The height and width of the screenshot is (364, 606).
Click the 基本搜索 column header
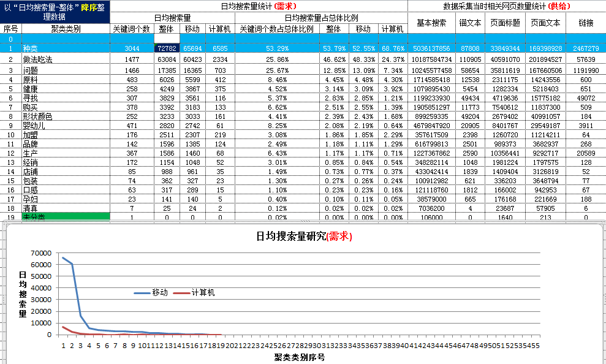[x=432, y=23]
